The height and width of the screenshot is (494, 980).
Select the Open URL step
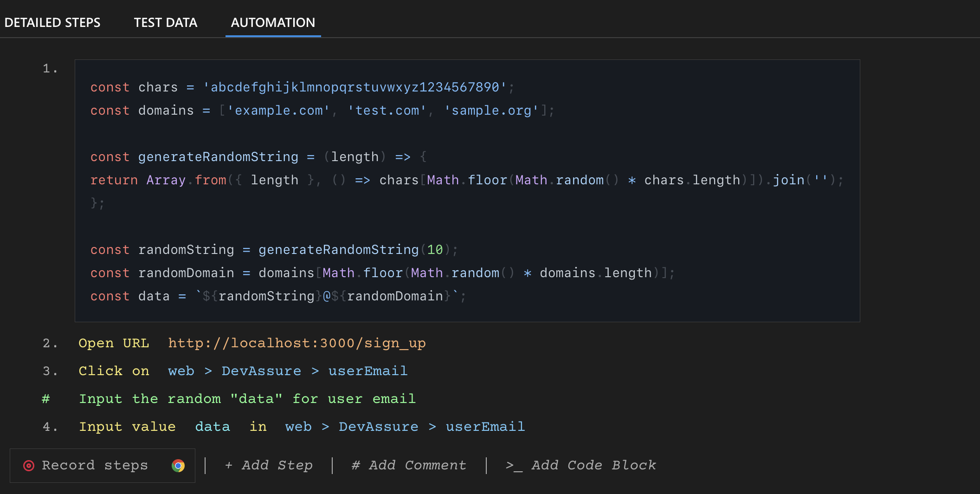point(114,343)
